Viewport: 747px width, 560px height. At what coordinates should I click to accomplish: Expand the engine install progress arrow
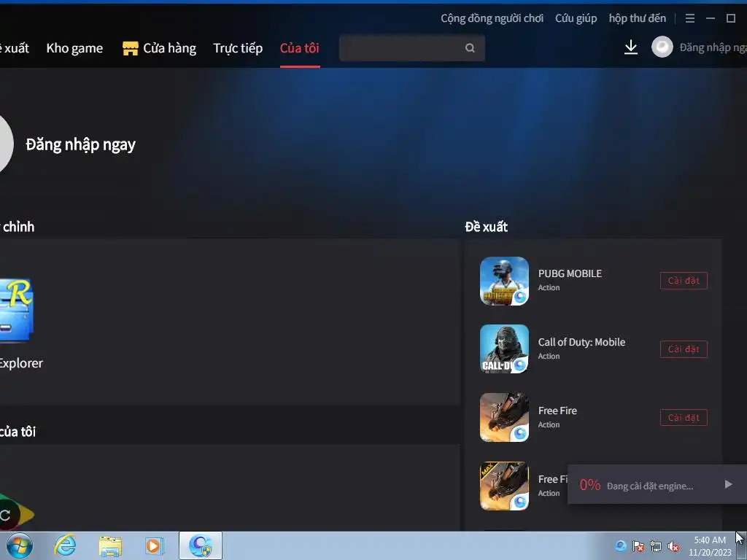[x=729, y=485]
